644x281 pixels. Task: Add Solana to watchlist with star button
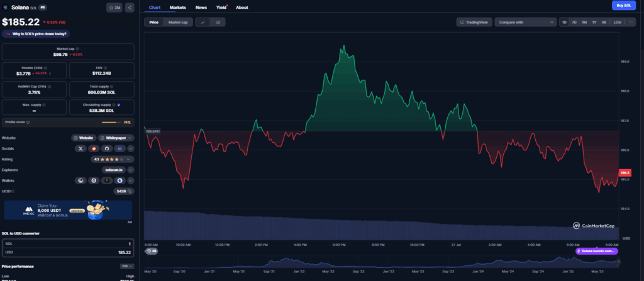point(114,8)
